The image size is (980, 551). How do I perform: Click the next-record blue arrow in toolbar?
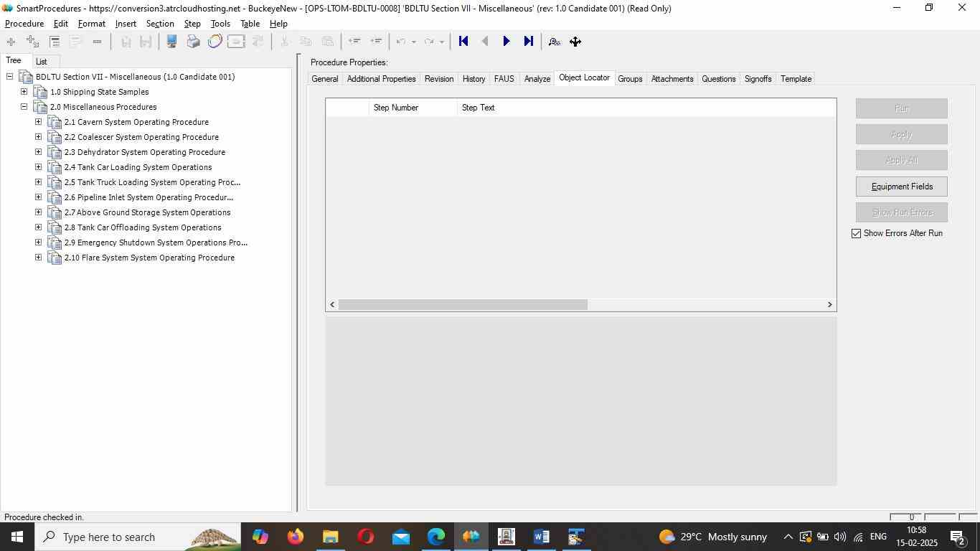tap(507, 42)
